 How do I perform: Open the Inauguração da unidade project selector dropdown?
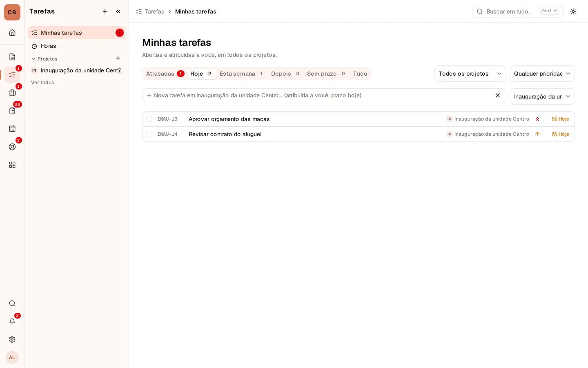[x=542, y=96]
